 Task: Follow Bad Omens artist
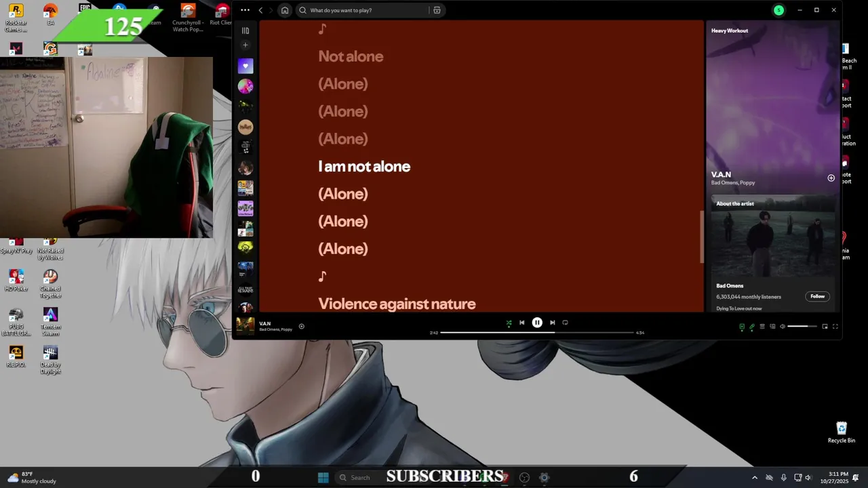coord(818,296)
